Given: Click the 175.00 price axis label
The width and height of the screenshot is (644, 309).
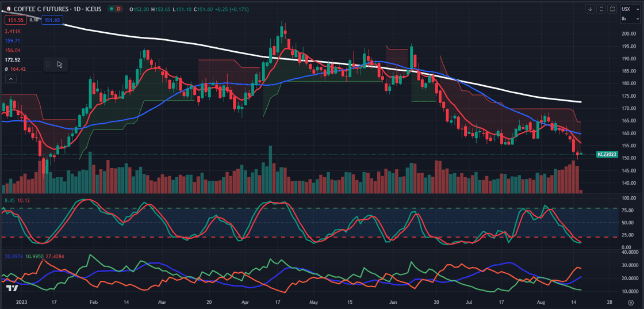Looking at the screenshot, I should tap(629, 96).
